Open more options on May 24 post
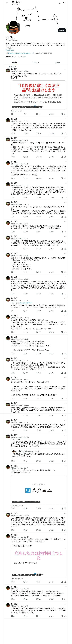The height and width of the screenshot is (644, 72). (65, 277)
